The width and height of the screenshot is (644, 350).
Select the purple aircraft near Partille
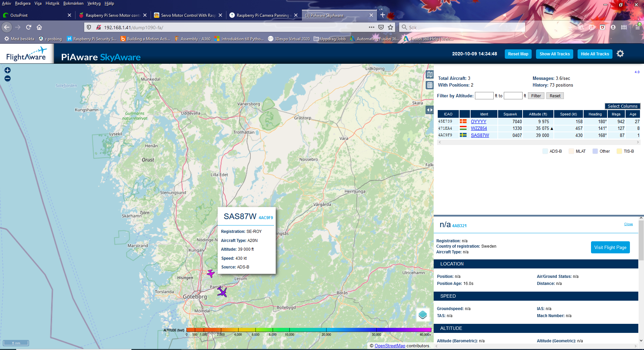222,292
